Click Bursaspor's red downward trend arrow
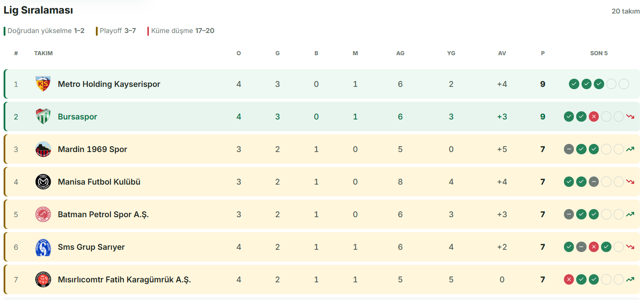Image resolution: width=644 pixels, height=300 pixels. (x=630, y=117)
